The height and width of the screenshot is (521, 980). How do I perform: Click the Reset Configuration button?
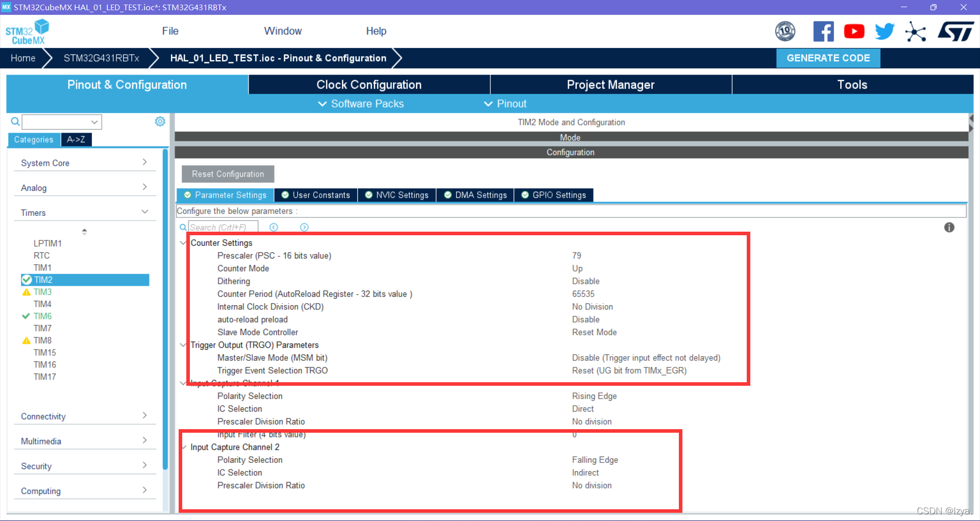click(x=228, y=174)
